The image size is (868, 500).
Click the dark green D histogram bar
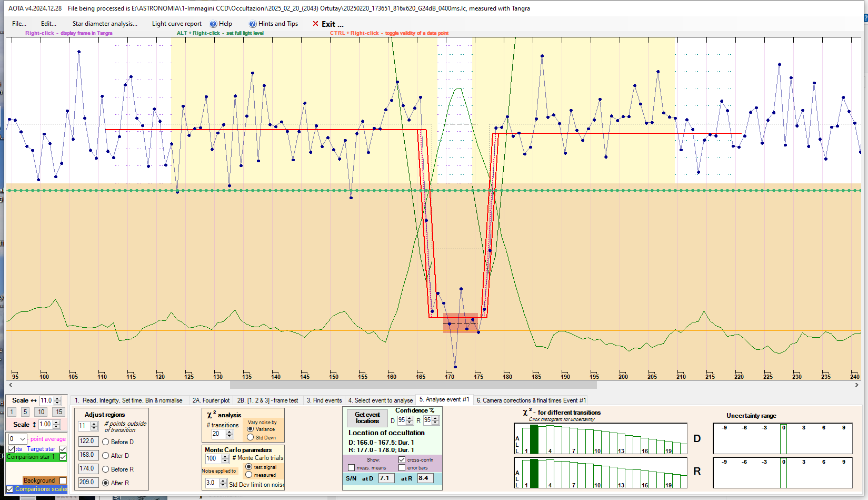pos(534,439)
